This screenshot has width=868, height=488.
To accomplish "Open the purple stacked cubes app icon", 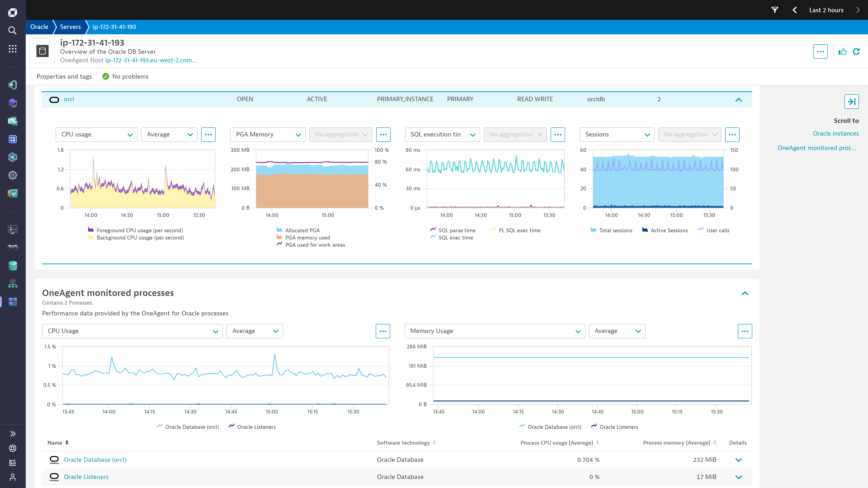I will (12, 103).
